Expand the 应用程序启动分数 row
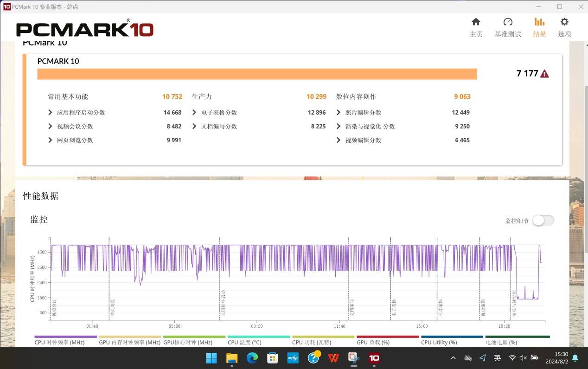588x369 pixels. (50, 113)
